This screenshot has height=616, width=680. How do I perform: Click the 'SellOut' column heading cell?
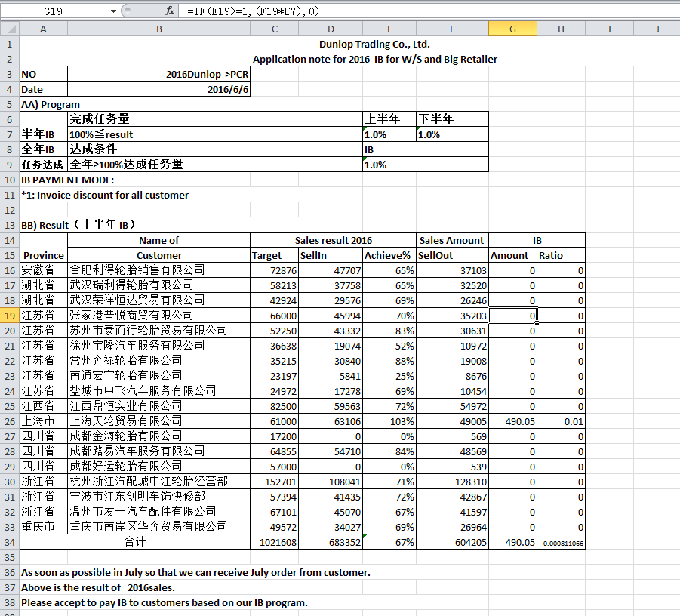coord(452,255)
